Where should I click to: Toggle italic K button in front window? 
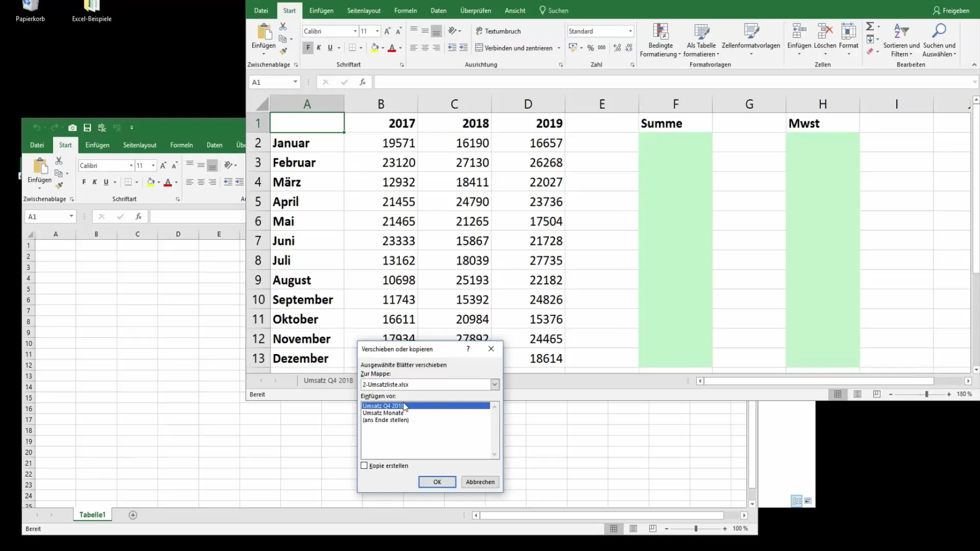coord(319,47)
